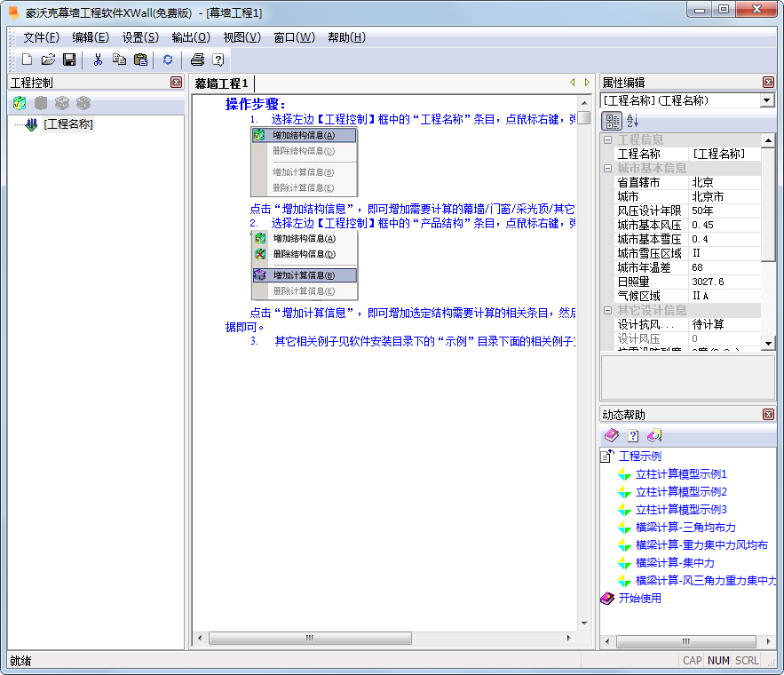Click the Print icon in toolbar

[197, 60]
